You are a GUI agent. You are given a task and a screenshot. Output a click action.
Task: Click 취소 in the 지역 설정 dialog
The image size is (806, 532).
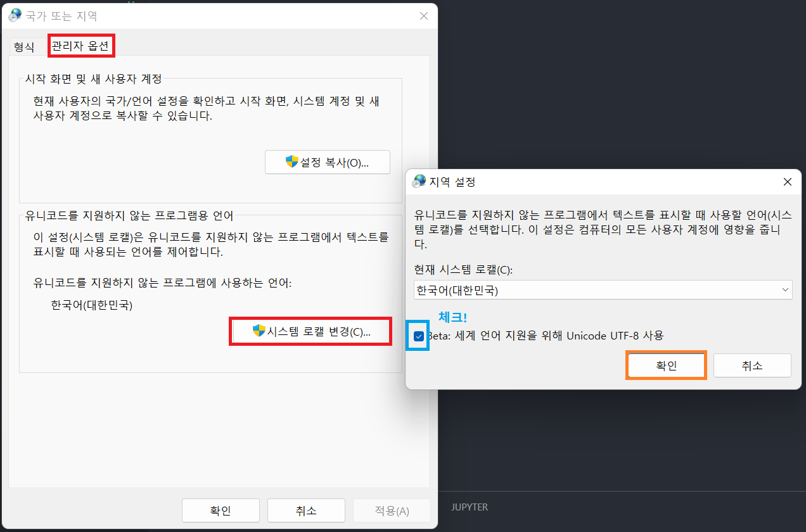[x=752, y=365]
